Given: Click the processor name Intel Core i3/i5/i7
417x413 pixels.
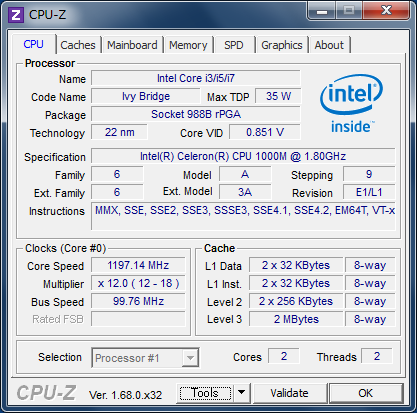Looking at the screenshot, I should tap(196, 78).
